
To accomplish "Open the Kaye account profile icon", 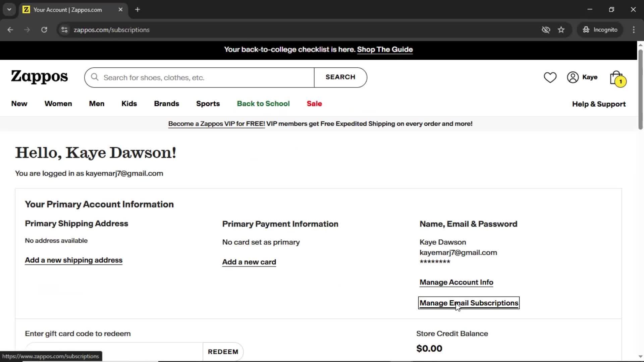I will tap(582, 77).
